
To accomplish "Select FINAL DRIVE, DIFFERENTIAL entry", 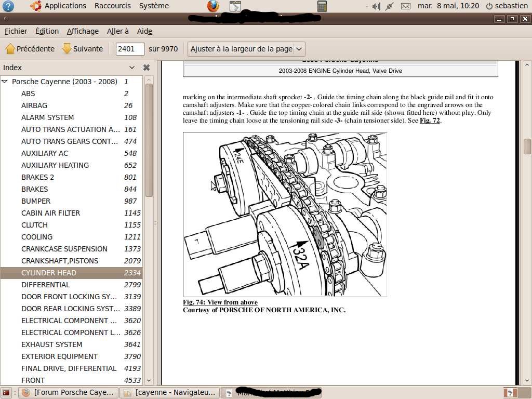I will (x=71, y=368).
